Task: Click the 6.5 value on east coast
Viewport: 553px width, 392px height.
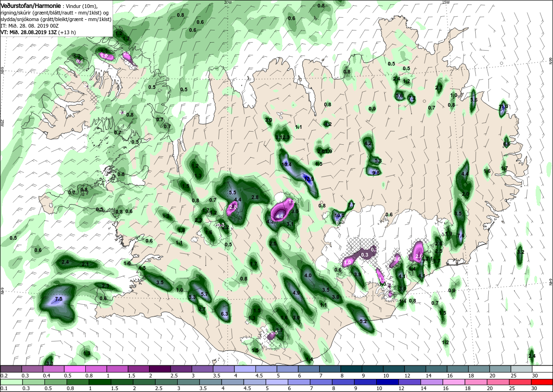Action: (x=507, y=144)
